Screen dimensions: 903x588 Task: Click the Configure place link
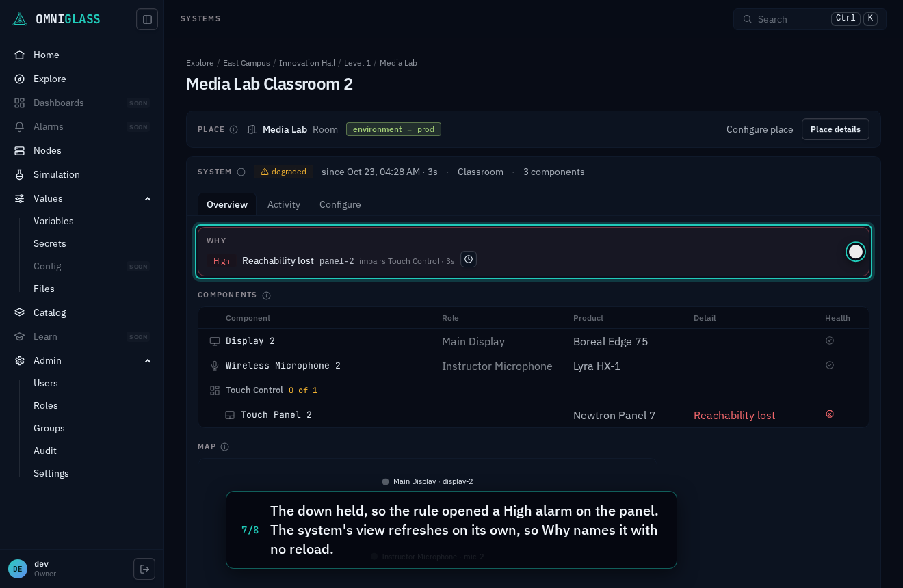759,129
